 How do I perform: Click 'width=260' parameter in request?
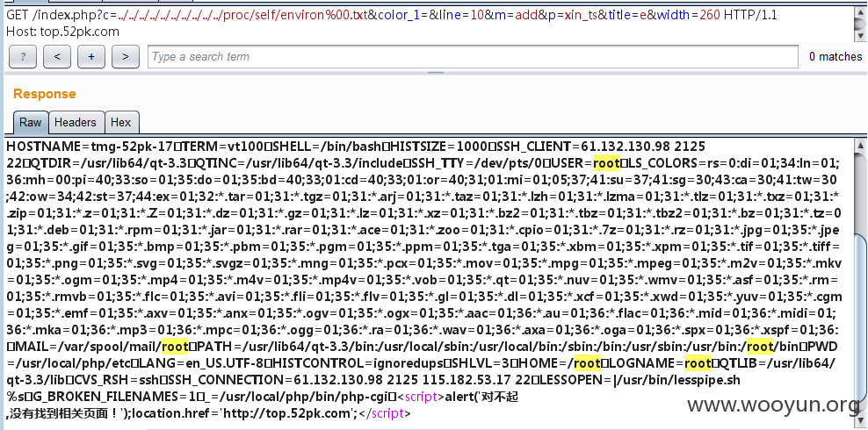pyautogui.click(x=689, y=15)
